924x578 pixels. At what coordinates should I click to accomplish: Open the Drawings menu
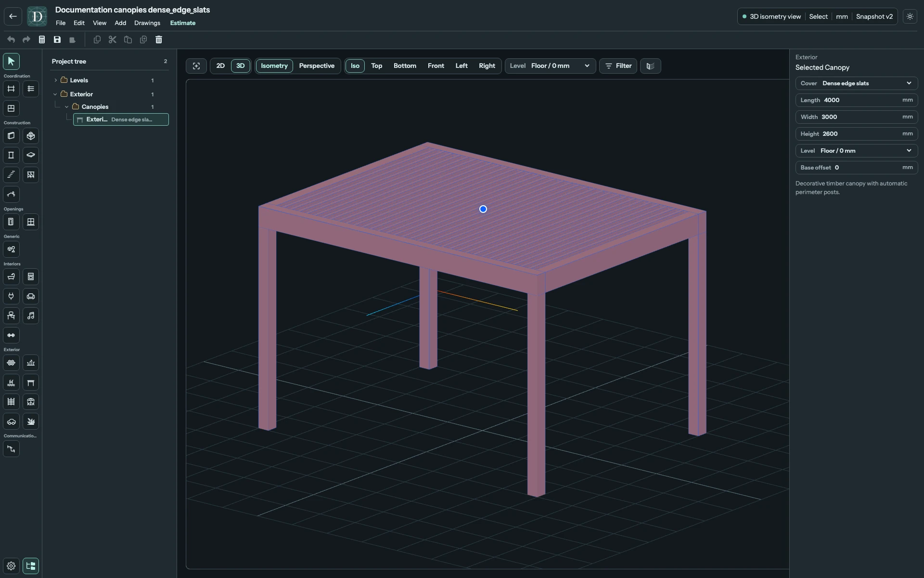147,23
